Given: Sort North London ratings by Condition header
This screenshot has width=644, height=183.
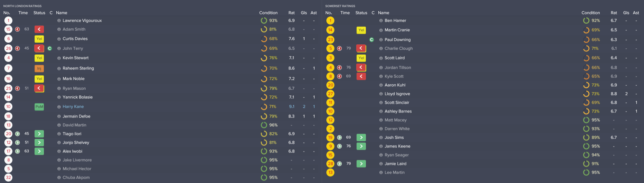Looking at the screenshot, I should point(268,13).
